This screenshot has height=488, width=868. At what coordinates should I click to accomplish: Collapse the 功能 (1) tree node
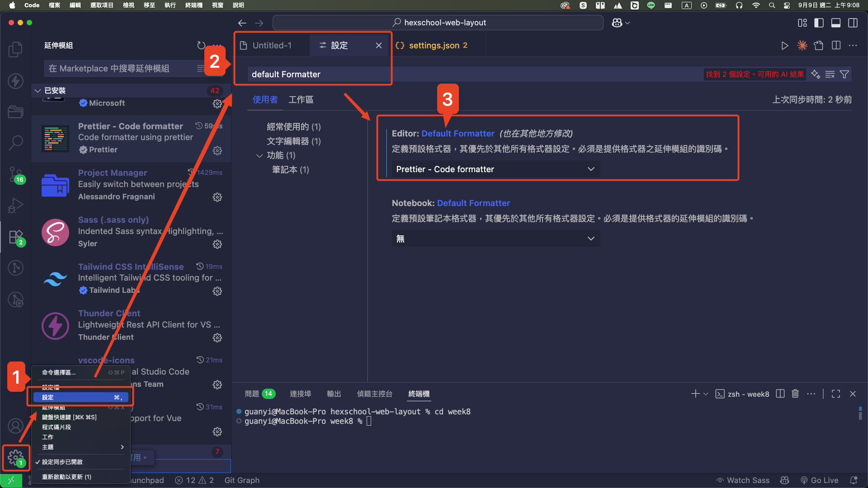point(259,155)
